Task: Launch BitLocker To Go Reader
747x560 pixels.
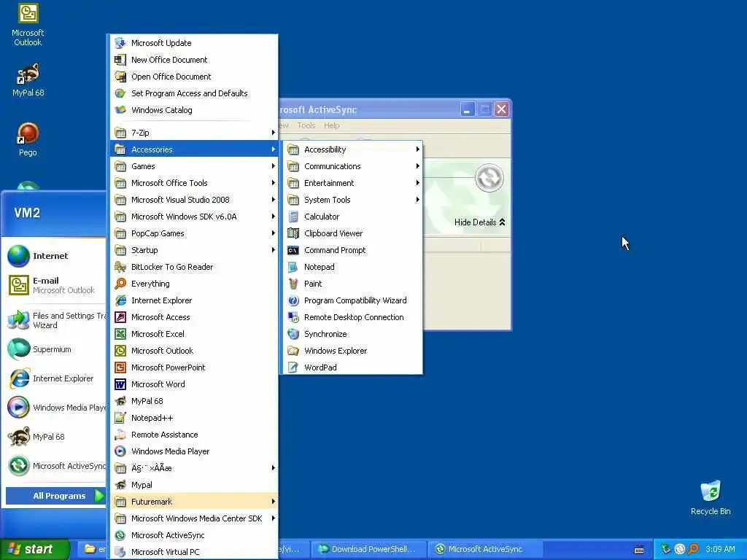Action: pos(194,267)
